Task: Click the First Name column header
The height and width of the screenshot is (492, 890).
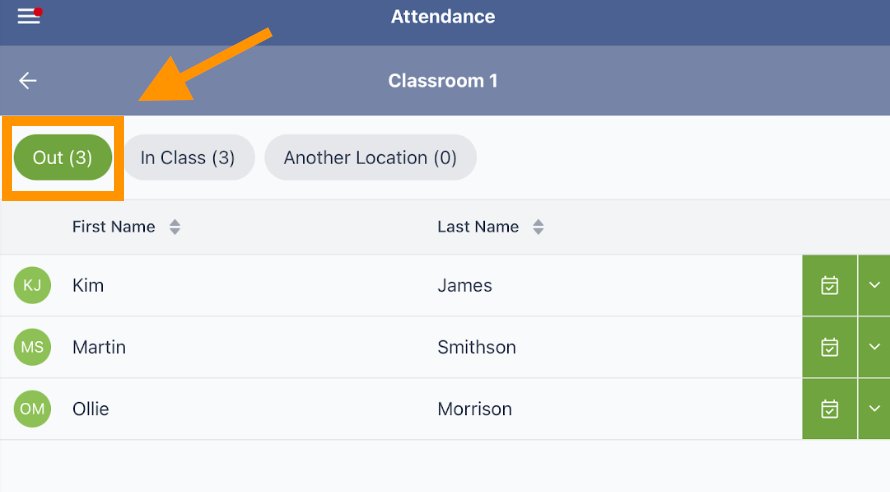Action: click(113, 227)
